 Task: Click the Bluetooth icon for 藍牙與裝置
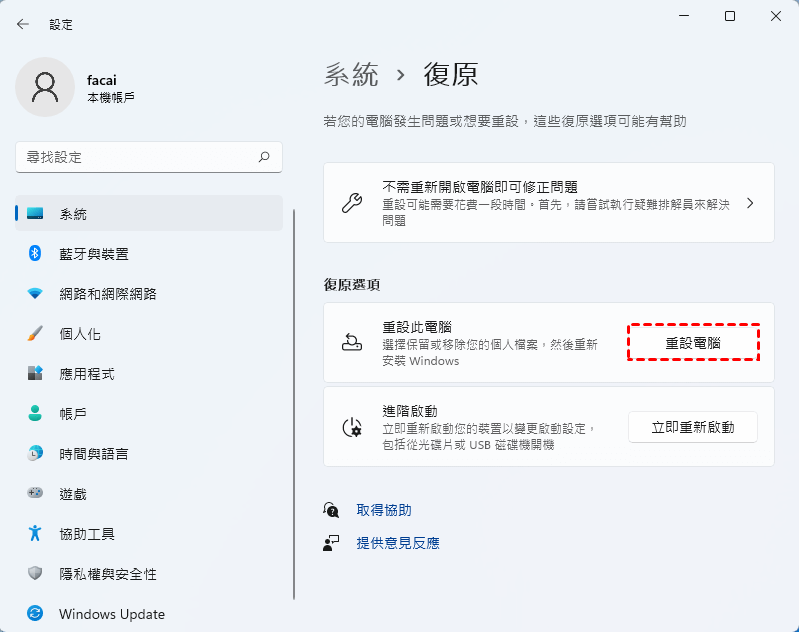point(35,254)
